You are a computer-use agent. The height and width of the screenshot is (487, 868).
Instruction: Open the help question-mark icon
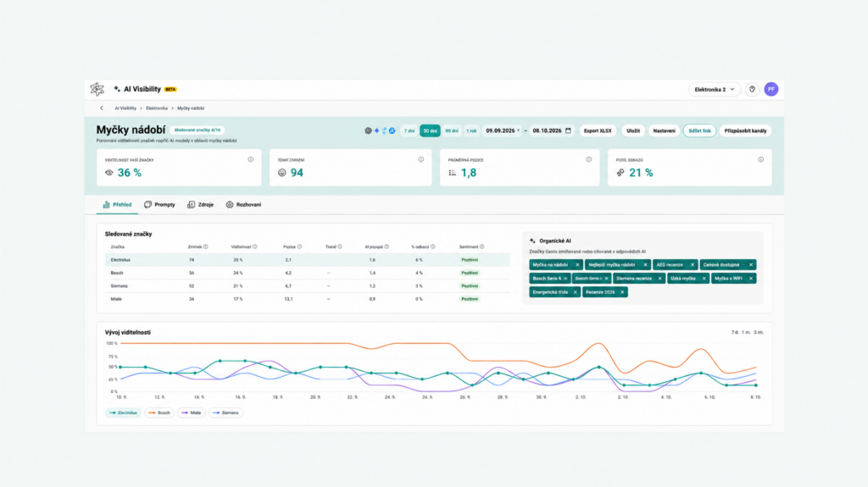[752, 89]
